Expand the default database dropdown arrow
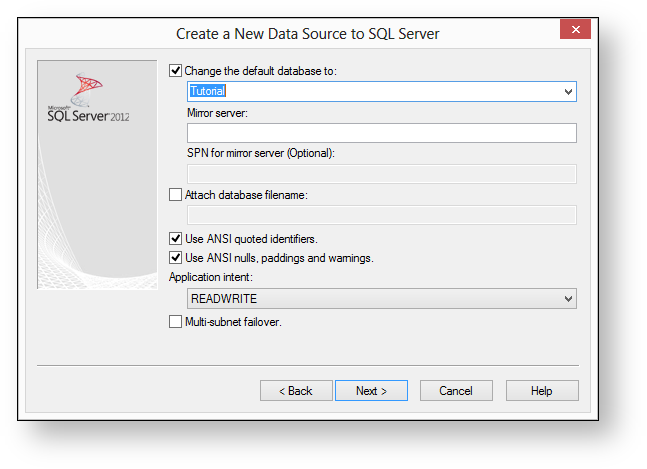Screen dimensions: 647x469 click(568, 92)
